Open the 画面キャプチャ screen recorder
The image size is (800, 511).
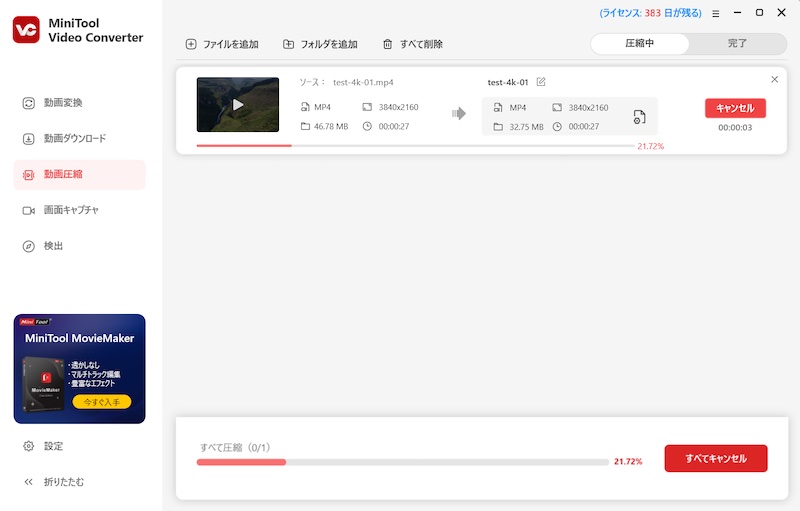(70, 210)
